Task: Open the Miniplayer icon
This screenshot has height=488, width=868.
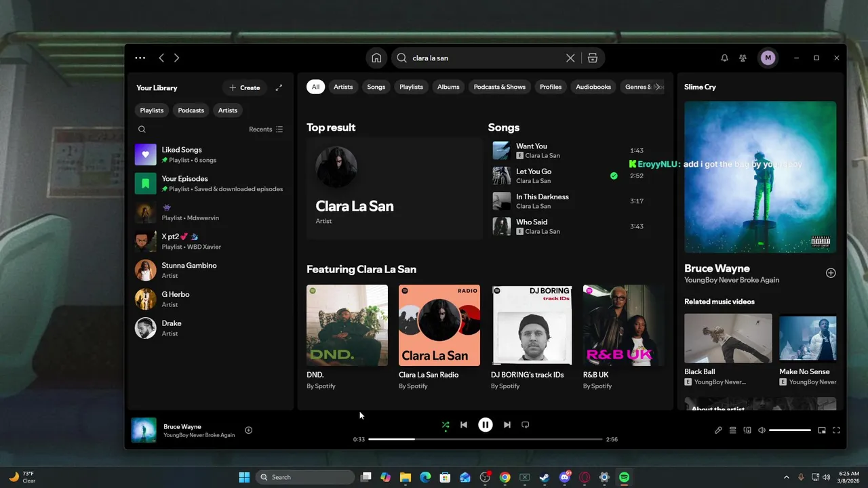Action: [822, 430]
